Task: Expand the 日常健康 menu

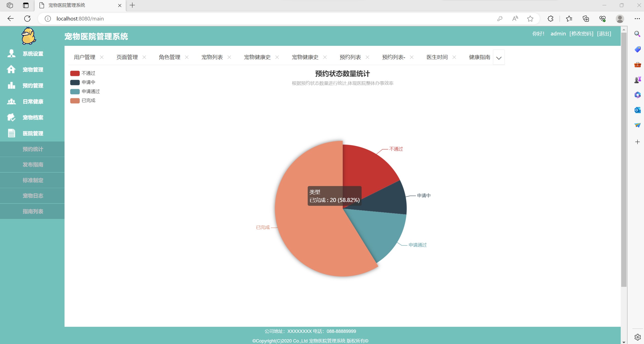Action: click(33, 102)
